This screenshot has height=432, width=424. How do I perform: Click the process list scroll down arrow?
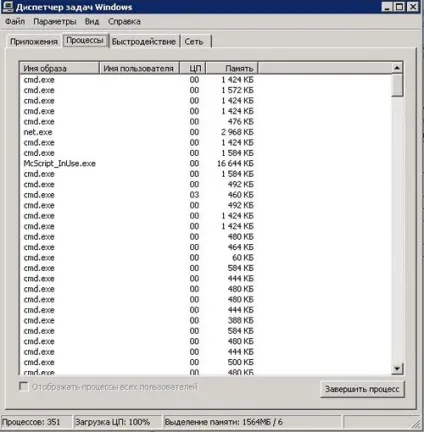click(x=397, y=368)
